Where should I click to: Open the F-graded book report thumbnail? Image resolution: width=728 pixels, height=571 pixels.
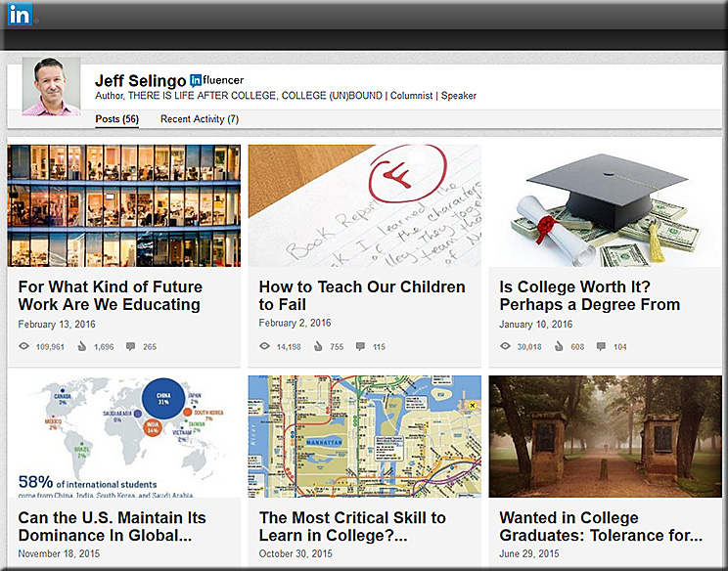364,205
